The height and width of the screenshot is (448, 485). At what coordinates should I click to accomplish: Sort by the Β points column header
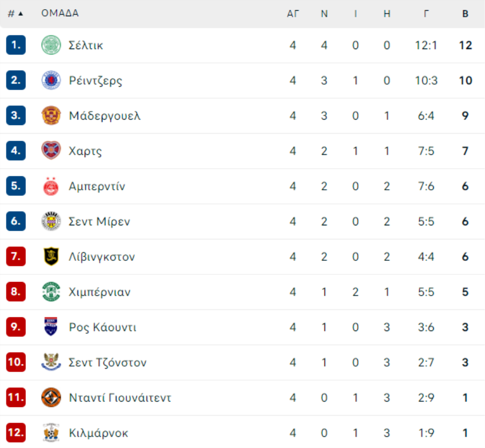465,13
